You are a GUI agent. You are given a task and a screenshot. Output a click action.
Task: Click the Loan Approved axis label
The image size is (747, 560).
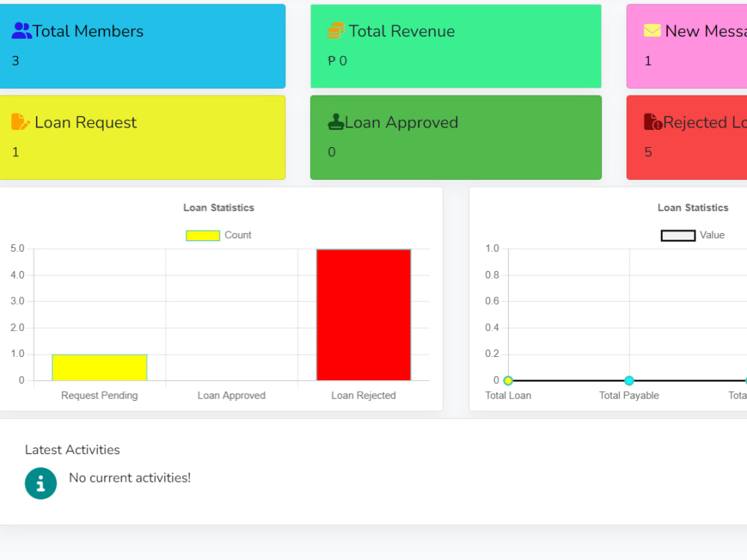(232, 395)
